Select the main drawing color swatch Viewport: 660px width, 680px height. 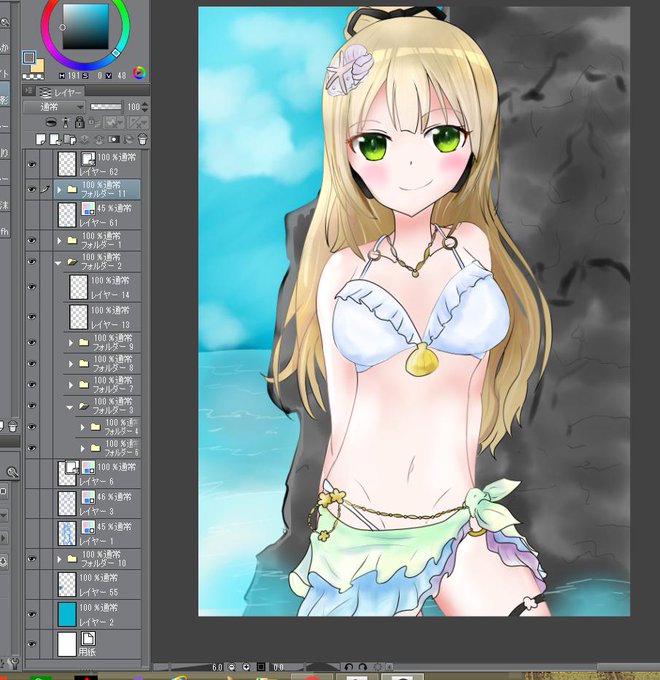[29, 58]
